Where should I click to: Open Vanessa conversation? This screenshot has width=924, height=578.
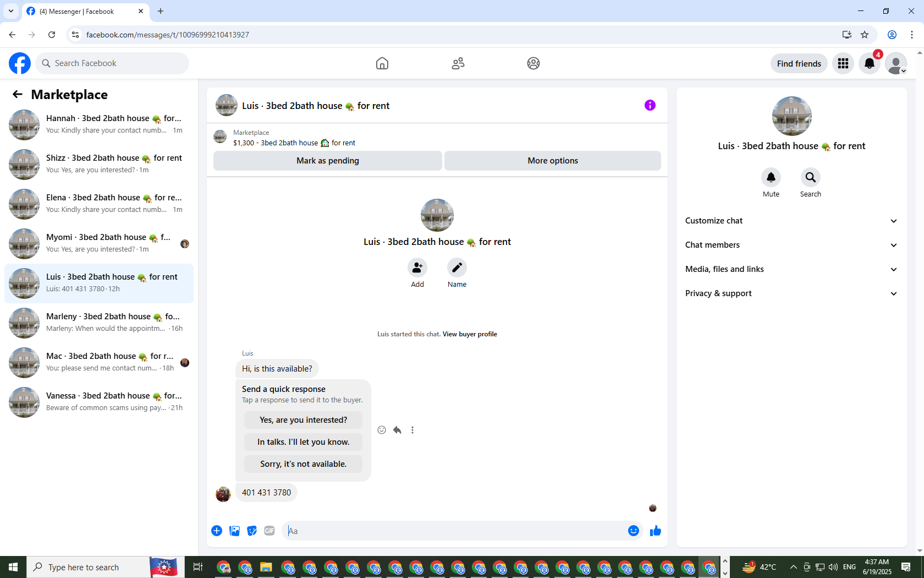(x=99, y=402)
